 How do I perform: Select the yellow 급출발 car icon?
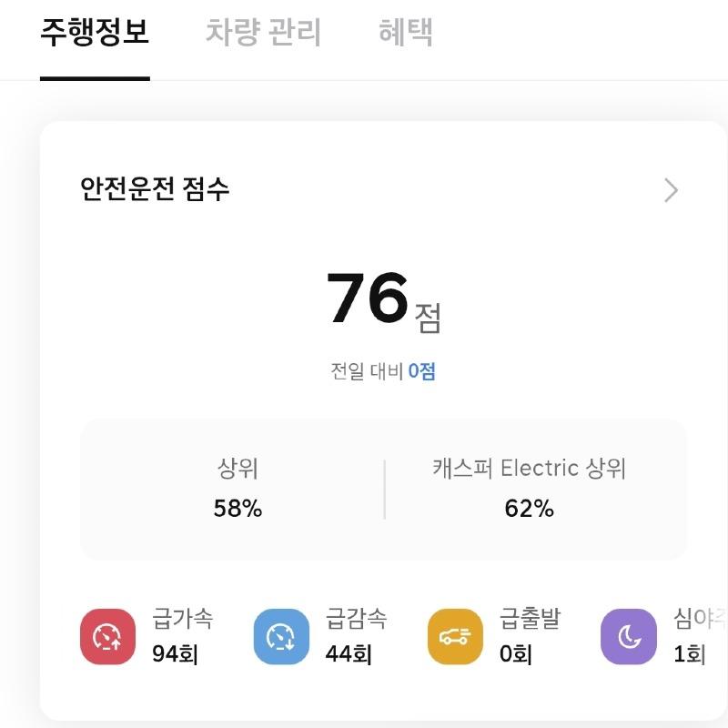pyautogui.click(x=455, y=636)
